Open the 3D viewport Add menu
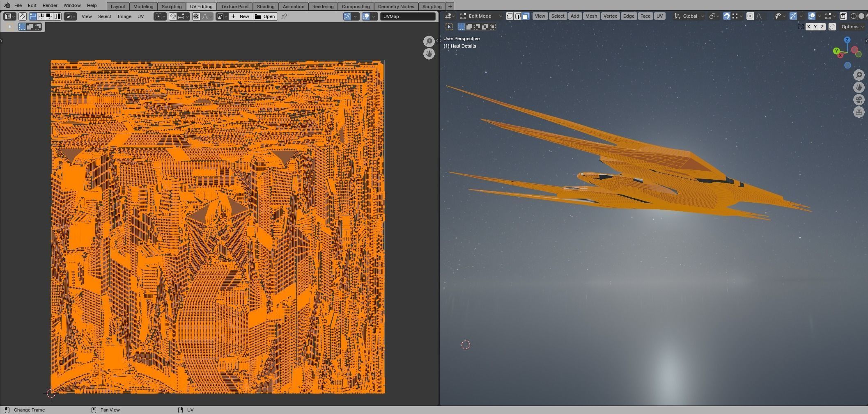The width and height of the screenshot is (868, 414). coord(575,16)
